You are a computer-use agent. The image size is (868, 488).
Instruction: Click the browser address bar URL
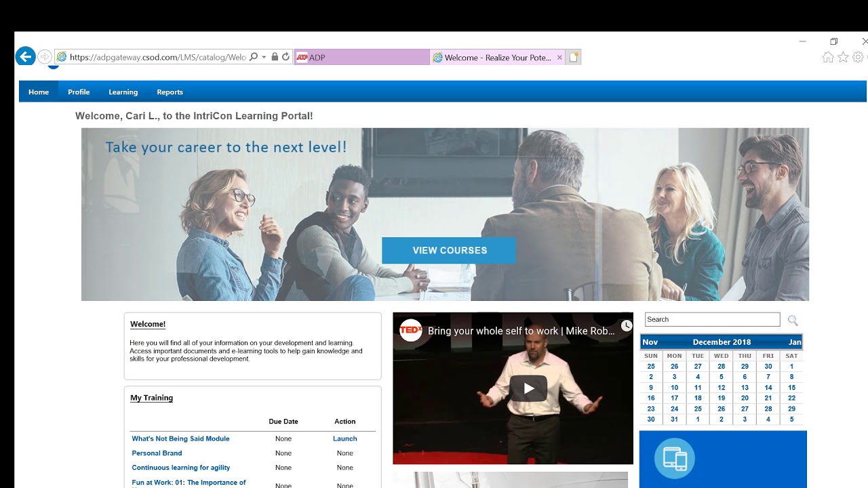[x=157, y=58]
